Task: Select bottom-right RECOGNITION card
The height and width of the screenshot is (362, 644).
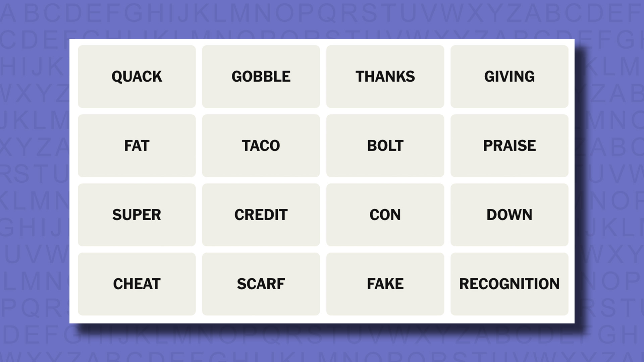Action: coord(509,284)
